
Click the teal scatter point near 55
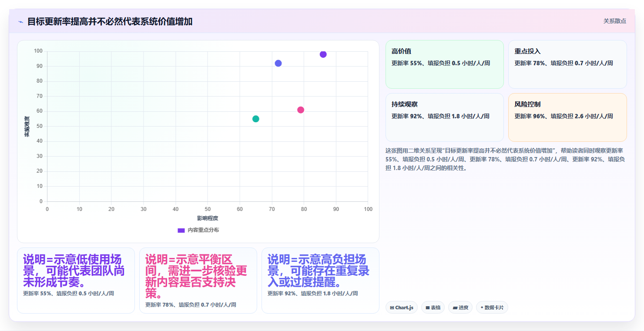click(256, 119)
